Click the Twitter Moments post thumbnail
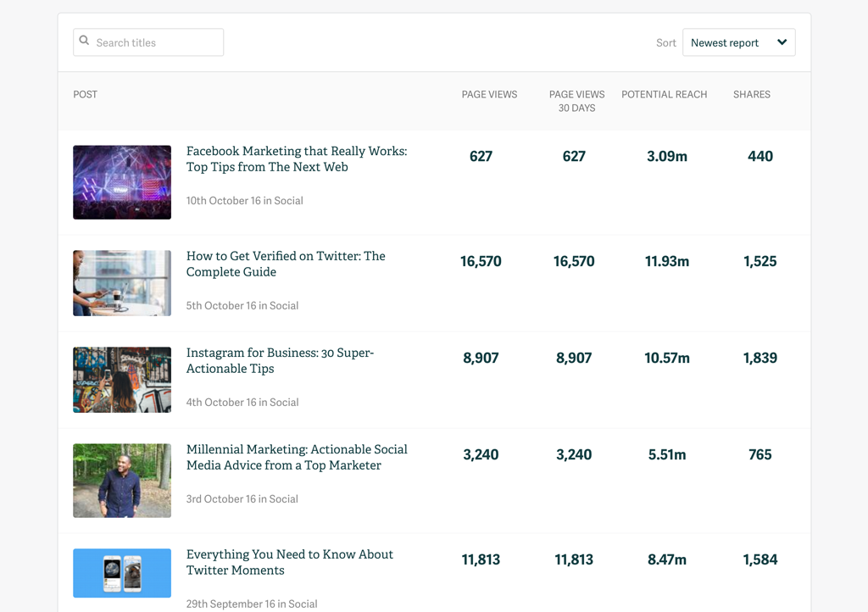This screenshot has height=612, width=868. [122, 573]
